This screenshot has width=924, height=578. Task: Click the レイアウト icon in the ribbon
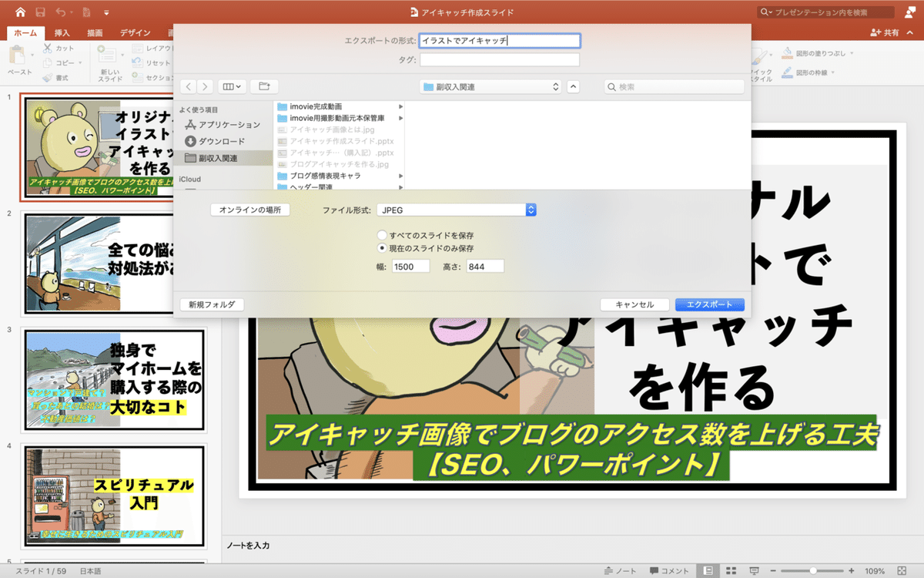[136, 48]
